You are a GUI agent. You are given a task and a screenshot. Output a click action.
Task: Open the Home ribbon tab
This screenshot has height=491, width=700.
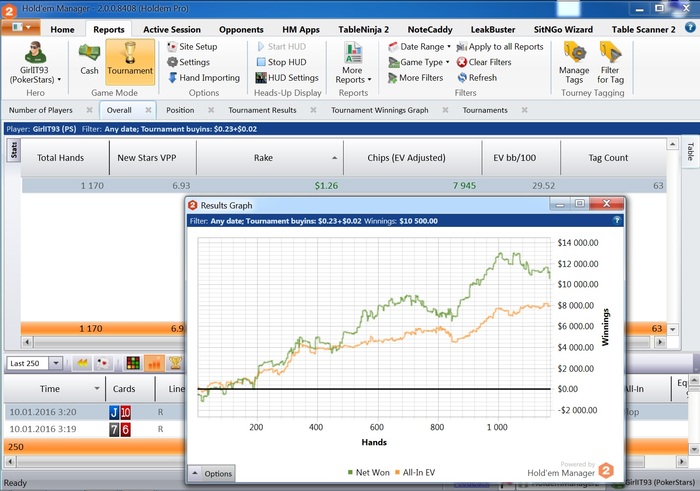point(62,29)
